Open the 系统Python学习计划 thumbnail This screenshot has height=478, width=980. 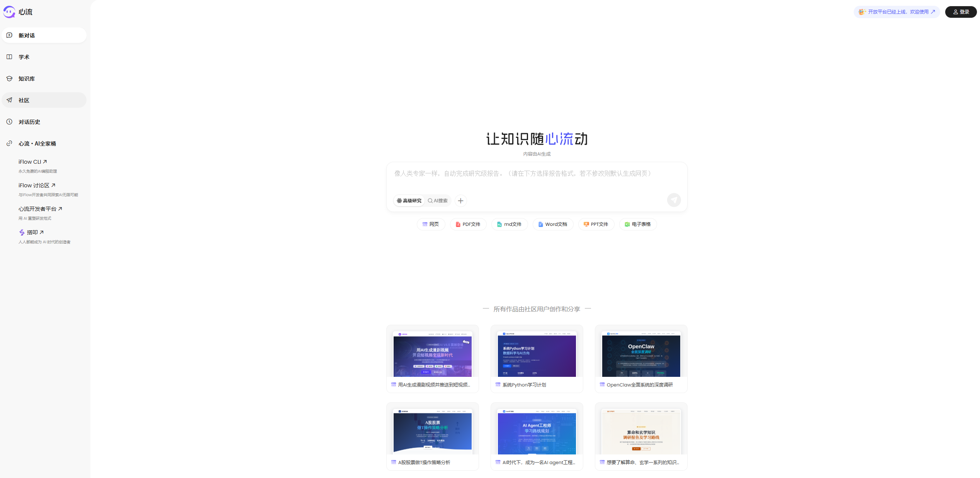(537, 354)
